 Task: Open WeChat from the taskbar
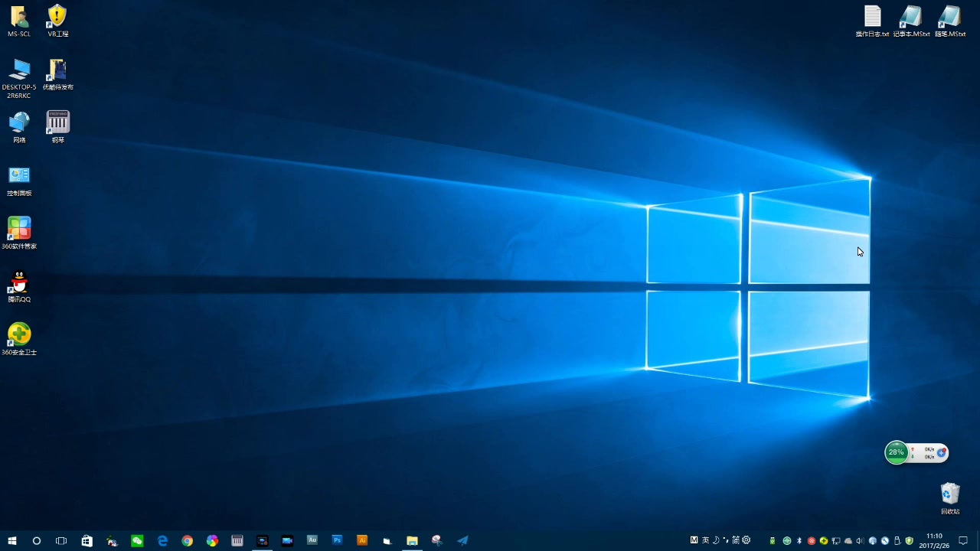click(137, 540)
